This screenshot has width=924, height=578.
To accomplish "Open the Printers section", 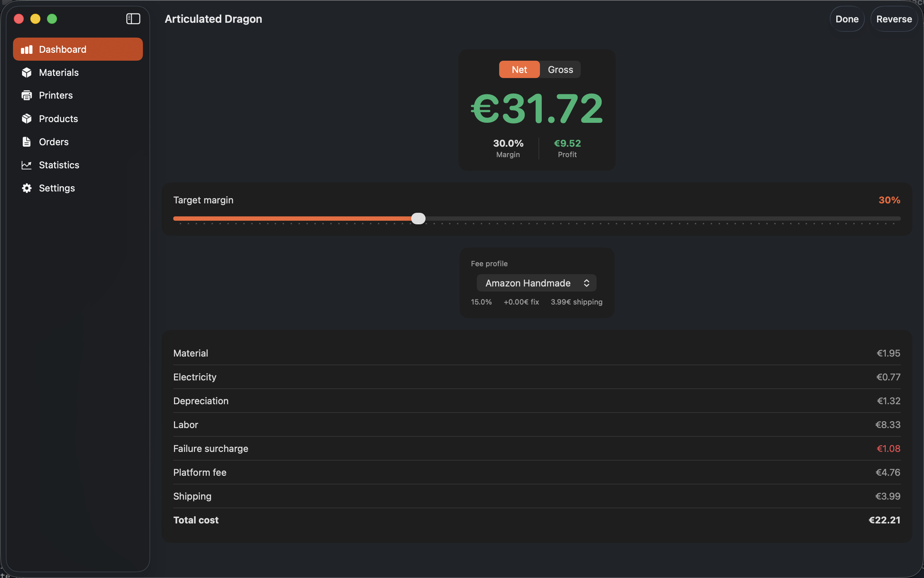I will (x=78, y=95).
